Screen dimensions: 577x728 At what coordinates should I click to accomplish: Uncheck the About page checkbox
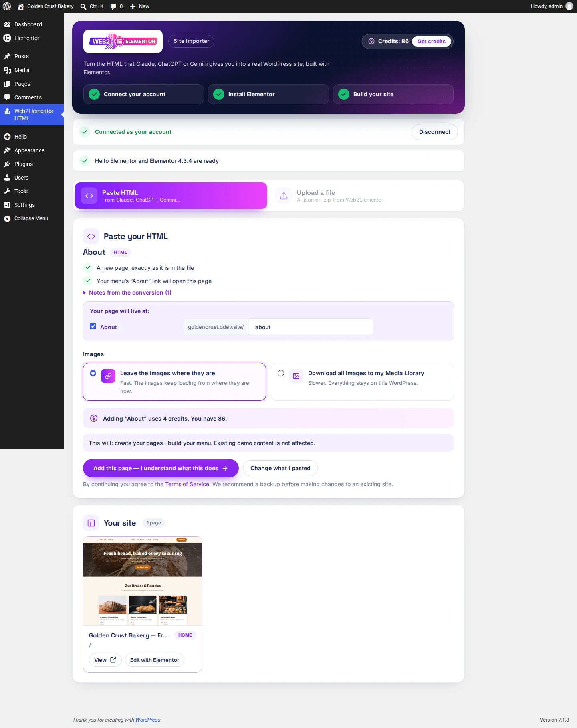93,326
